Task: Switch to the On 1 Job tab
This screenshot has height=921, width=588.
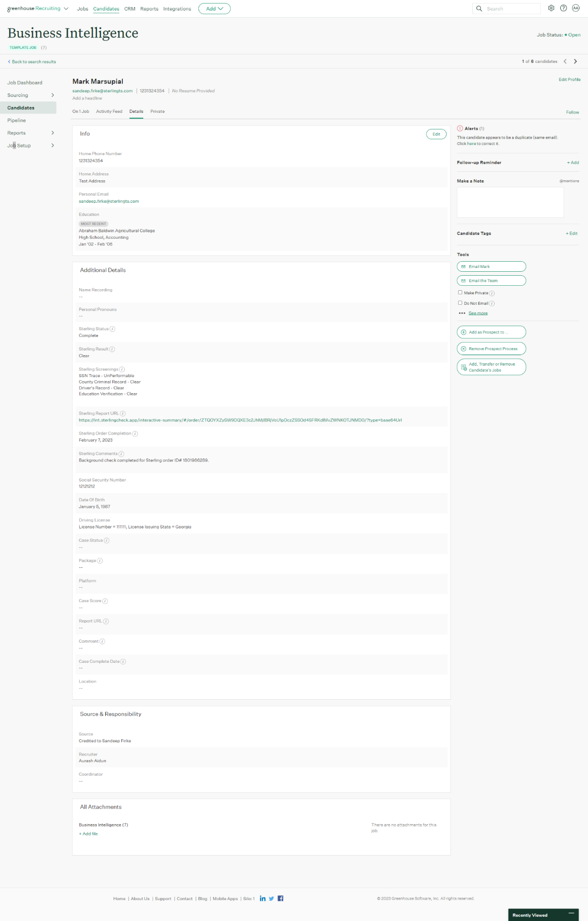Action: (x=81, y=111)
